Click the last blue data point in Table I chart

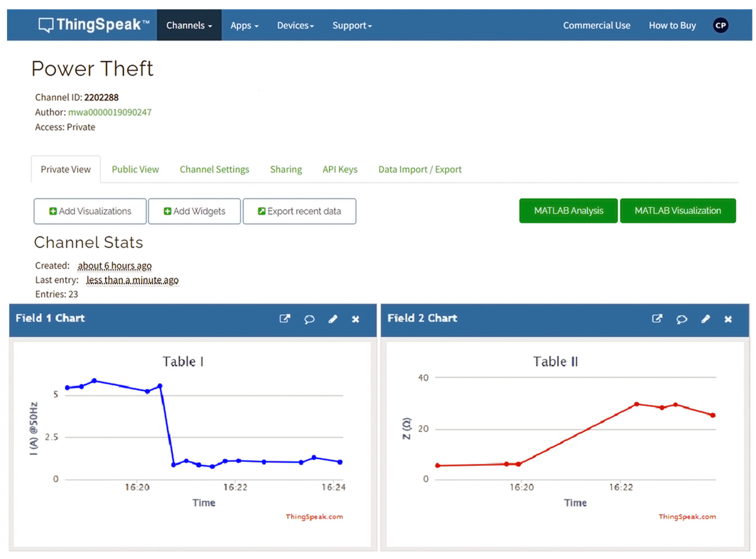[340, 462]
